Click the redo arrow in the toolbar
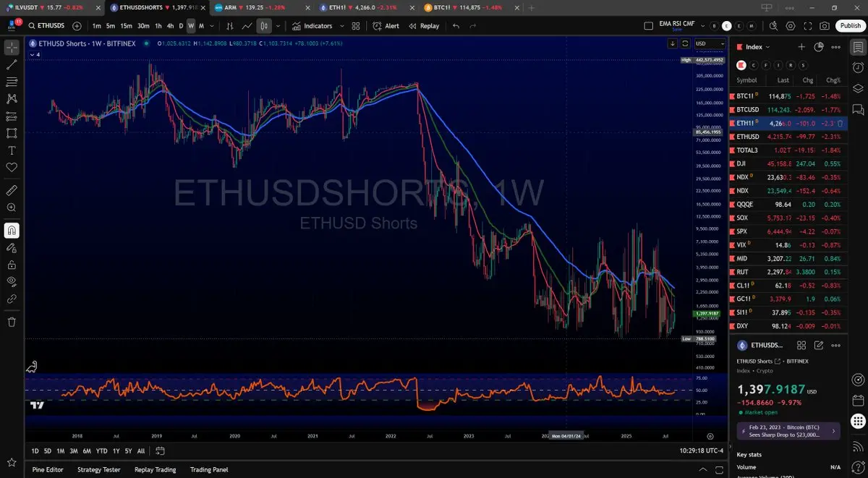 pyautogui.click(x=473, y=26)
